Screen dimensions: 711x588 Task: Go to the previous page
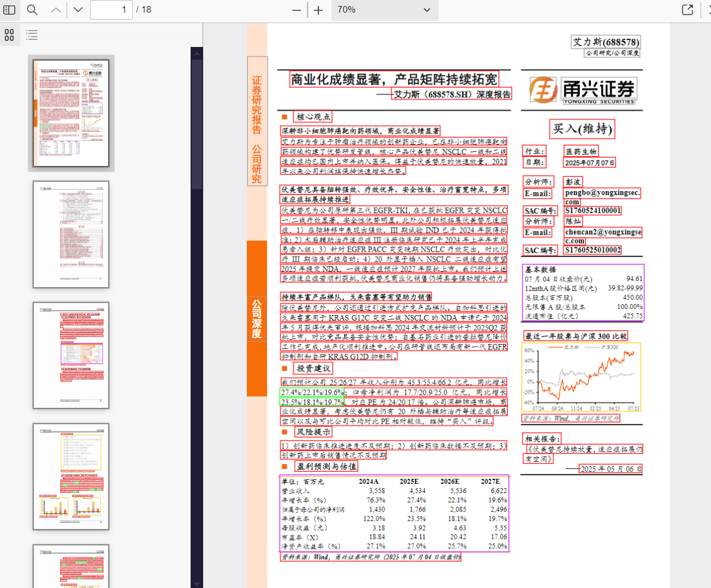(x=55, y=10)
